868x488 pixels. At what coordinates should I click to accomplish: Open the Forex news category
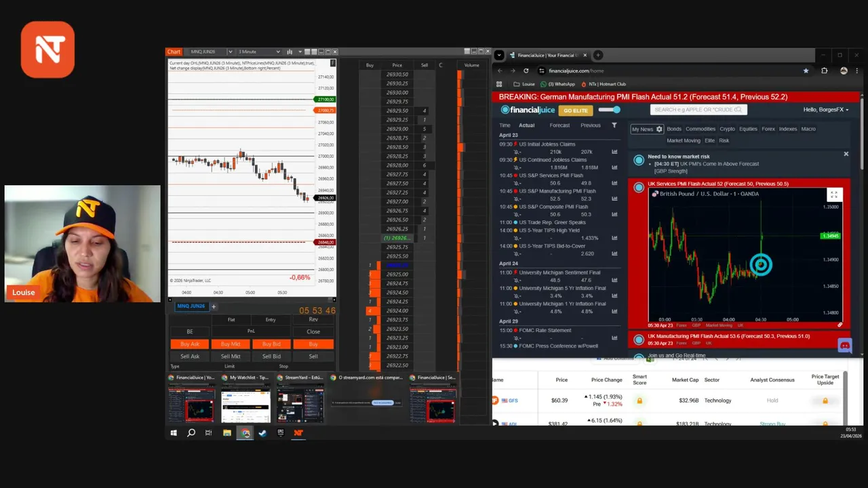pyautogui.click(x=768, y=129)
